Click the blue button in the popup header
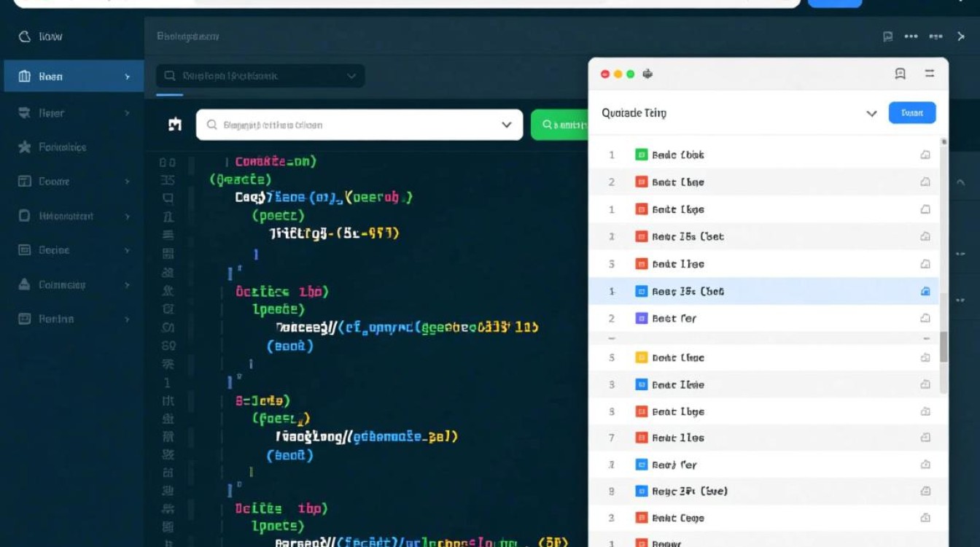The width and height of the screenshot is (980, 547). pos(912,113)
